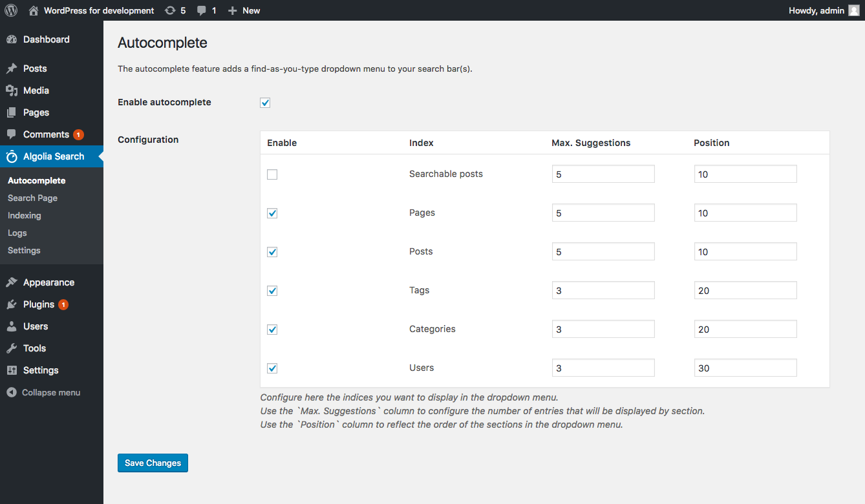Image resolution: width=865 pixels, height=504 pixels.
Task: Edit Users Position field
Action: point(745,368)
